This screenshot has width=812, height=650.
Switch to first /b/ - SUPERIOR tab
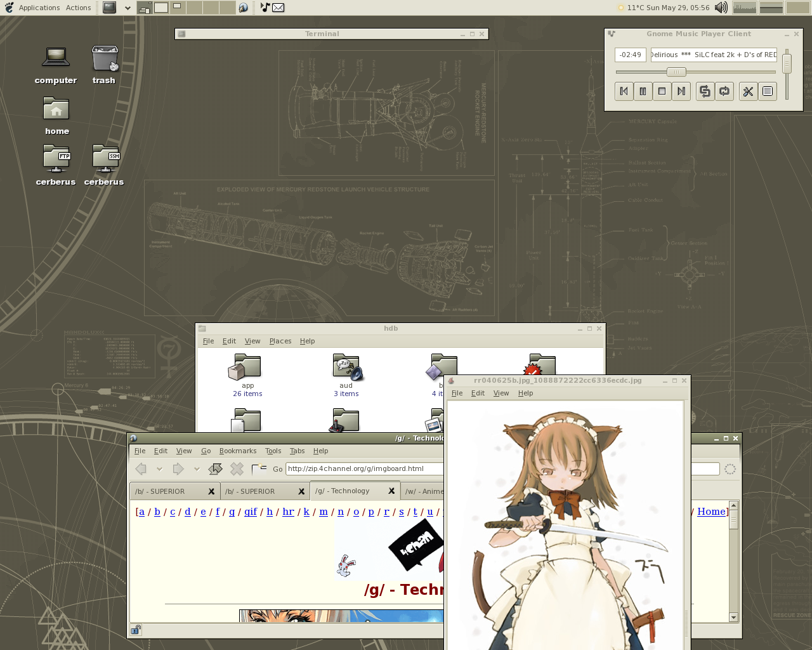tap(174, 491)
